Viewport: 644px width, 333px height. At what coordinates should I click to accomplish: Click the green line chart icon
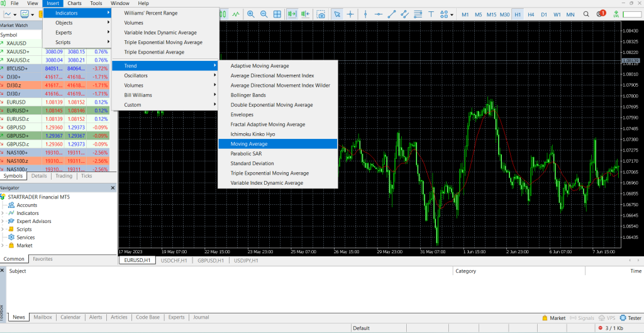point(235,14)
